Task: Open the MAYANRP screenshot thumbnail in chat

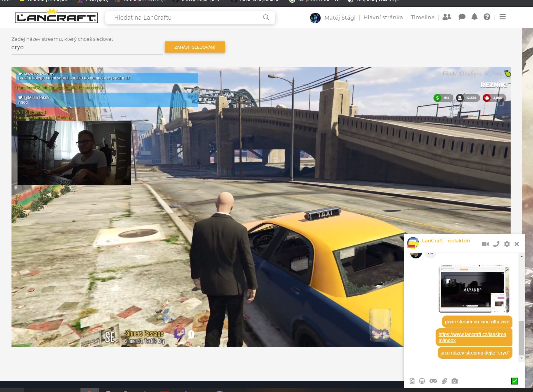Action: 474,289
